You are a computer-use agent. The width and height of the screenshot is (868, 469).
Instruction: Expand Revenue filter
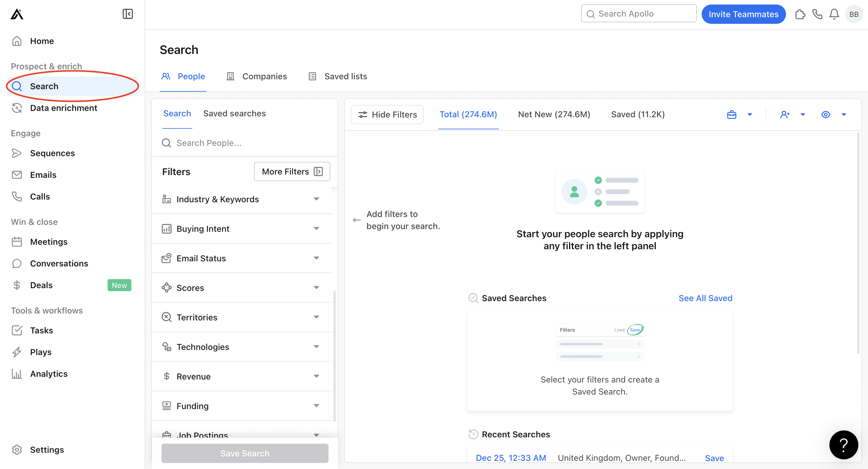tap(242, 376)
